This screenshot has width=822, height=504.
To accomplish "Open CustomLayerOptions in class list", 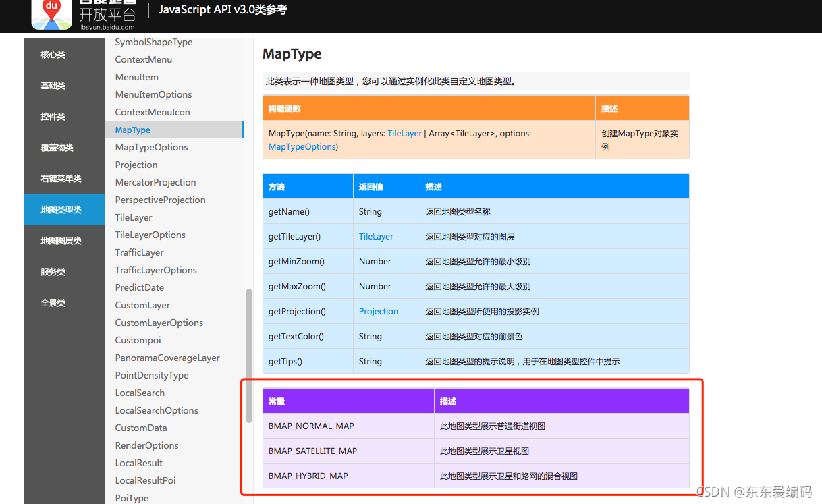I will [x=159, y=323].
